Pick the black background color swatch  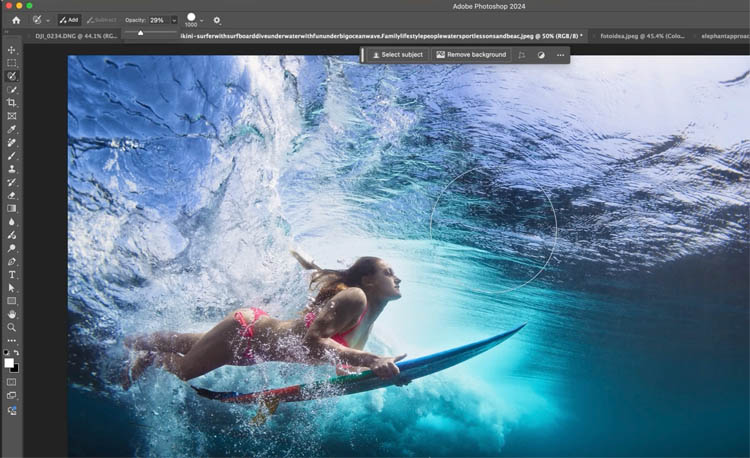tap(16, 369)
